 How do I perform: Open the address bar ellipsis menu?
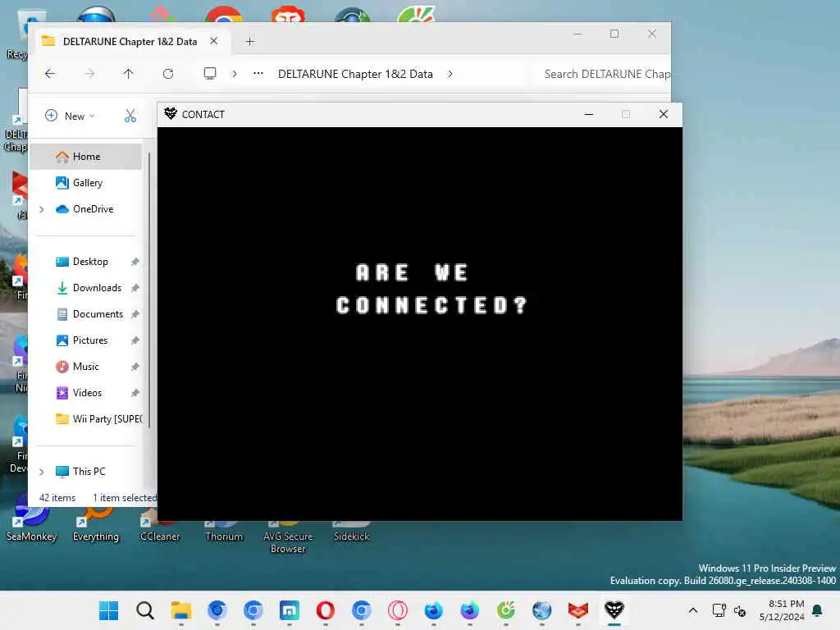258,73
